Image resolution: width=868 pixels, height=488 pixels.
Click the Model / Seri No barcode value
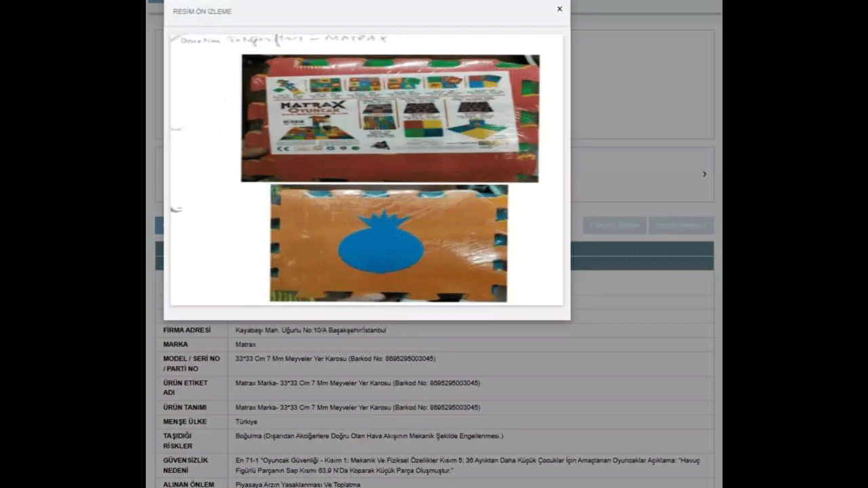[x=335, y=359]
